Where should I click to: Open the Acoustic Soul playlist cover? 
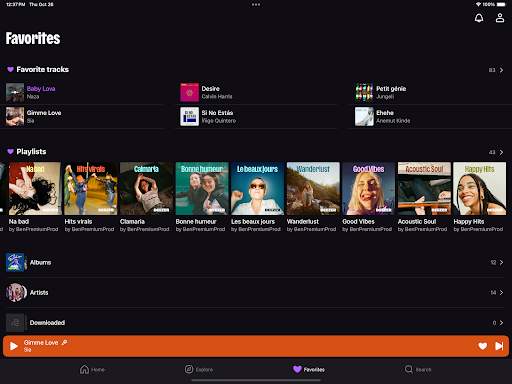click(424, 188)
